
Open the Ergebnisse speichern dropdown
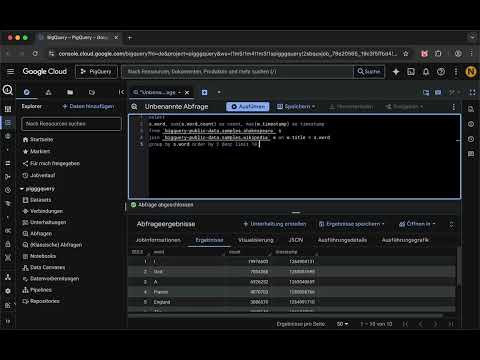[352, 224]
